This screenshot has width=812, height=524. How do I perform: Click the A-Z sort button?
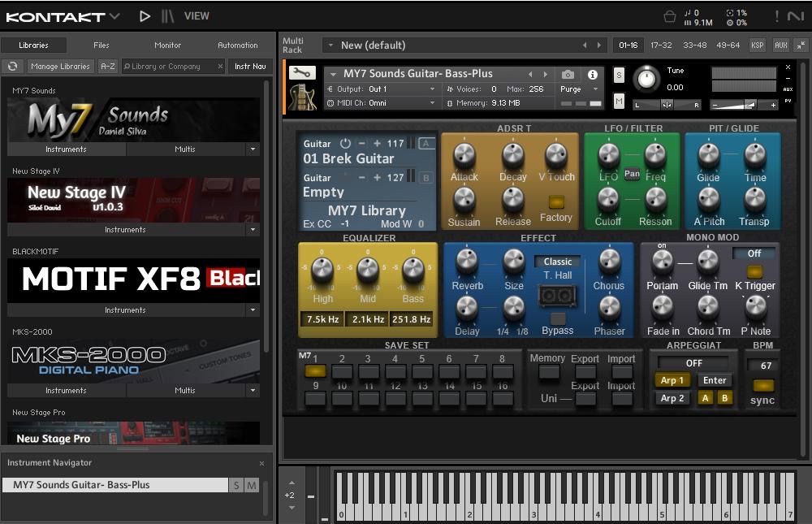pos(108,67)
